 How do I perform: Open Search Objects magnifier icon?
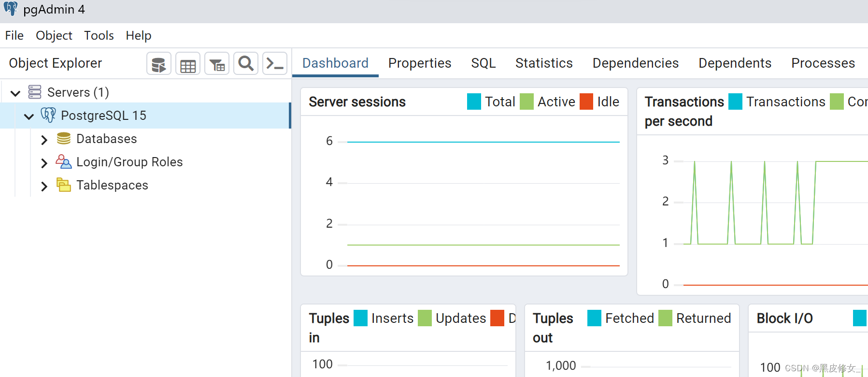click(246, 64)
